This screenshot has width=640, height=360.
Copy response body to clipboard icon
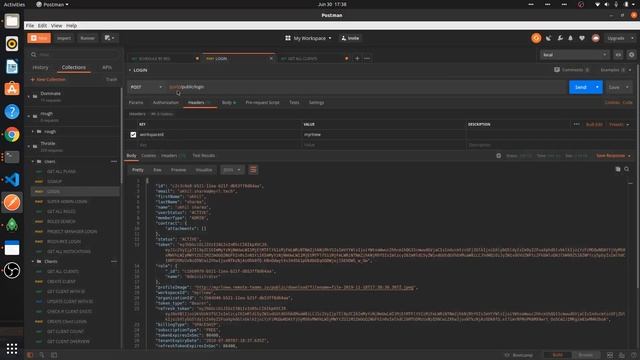(618, 169)
